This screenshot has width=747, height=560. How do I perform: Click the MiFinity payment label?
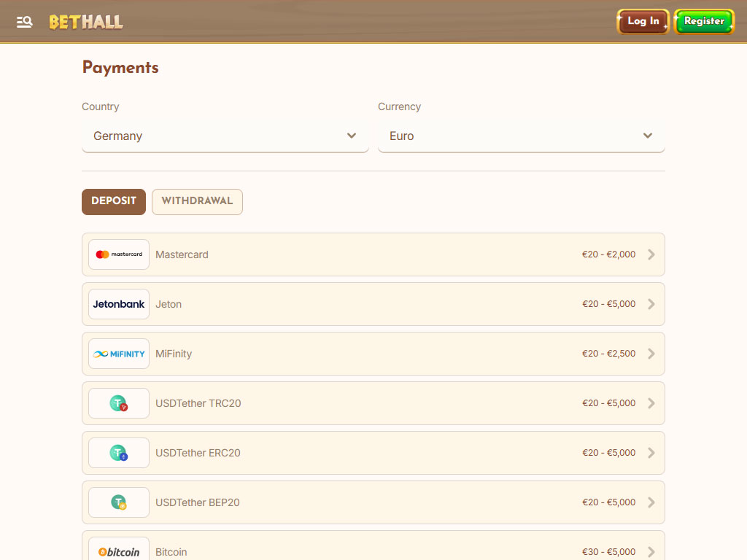click(174, 354)
